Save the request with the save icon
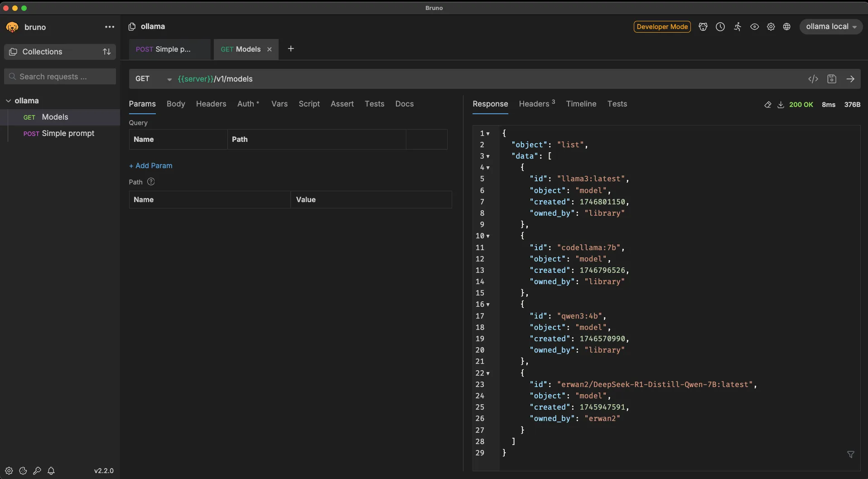 [832, 79]
